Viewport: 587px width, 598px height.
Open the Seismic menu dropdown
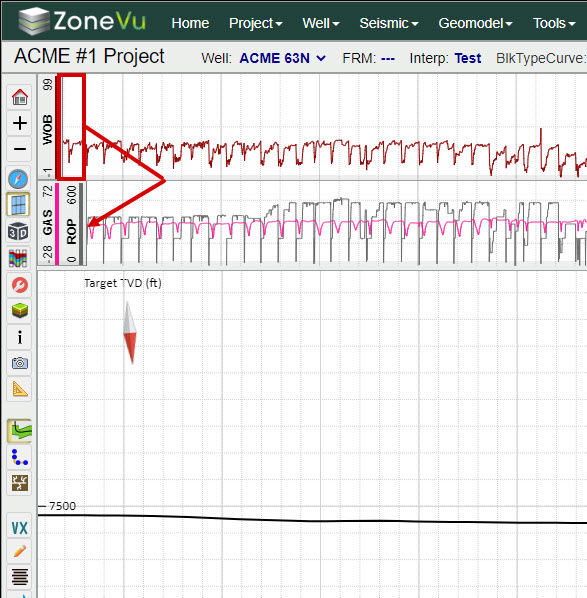(389, 23)
